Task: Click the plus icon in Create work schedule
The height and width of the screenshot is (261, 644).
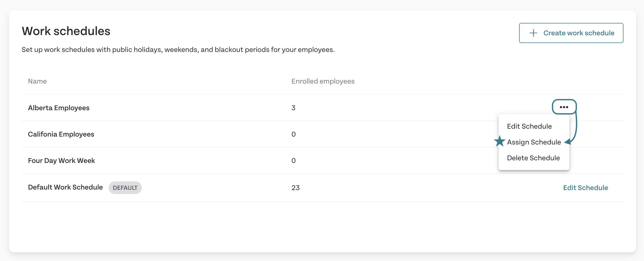Action: click(533, 33)
